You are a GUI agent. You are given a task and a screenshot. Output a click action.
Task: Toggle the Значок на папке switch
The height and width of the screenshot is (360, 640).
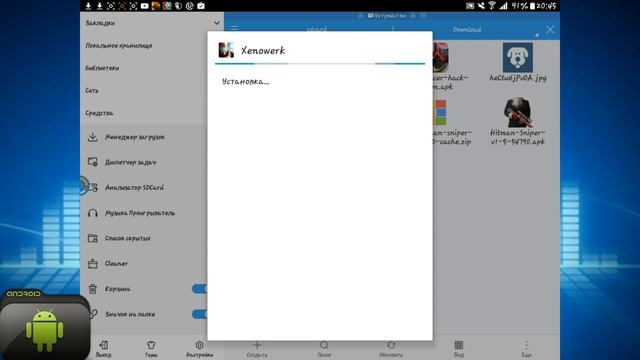pos(200,314)
